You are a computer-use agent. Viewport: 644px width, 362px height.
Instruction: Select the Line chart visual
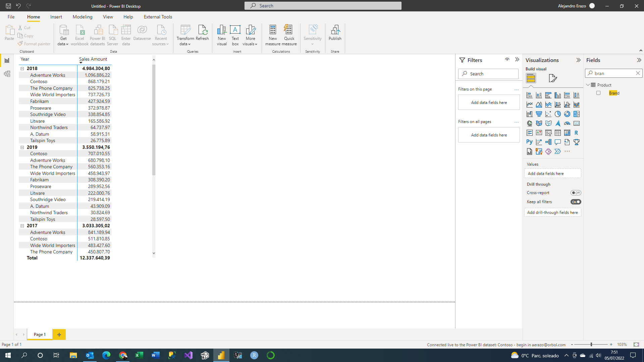[x=529, y=105]
